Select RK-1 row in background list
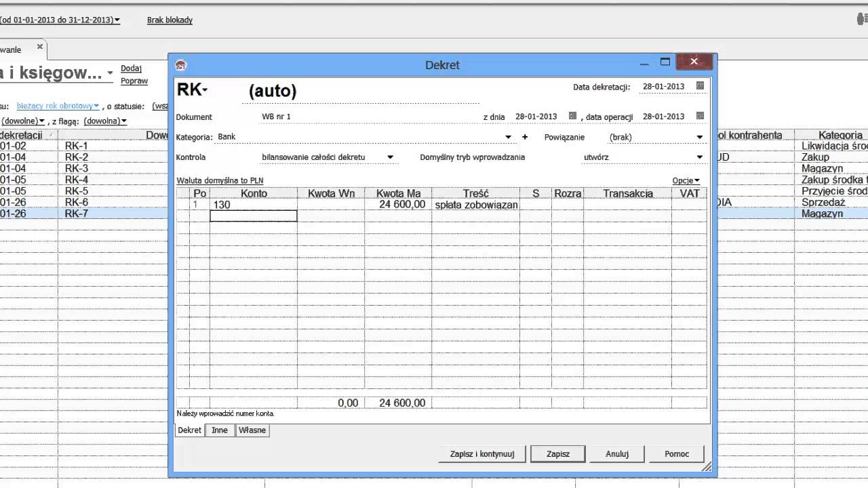The width and height of the screenshot is (868, 488). [77, 146]
